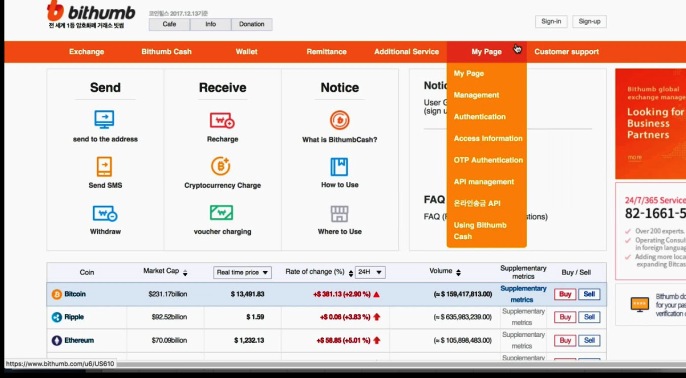Open the Looking for Business Partners banner
Image resolution: width=686 pixels, height=378 pixels.
[651, 123]
